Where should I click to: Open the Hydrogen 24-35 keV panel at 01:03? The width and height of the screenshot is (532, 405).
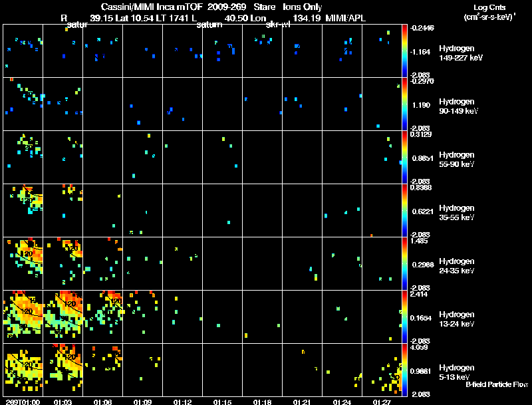[x=63, y=263]
